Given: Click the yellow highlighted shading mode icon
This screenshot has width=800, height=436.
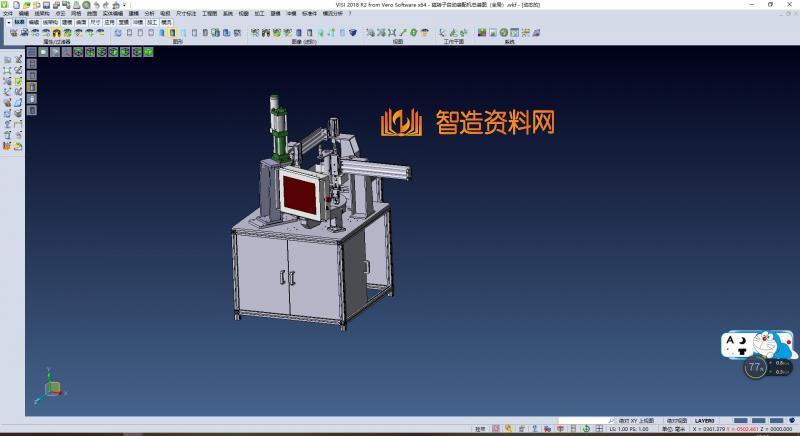Looking at the screenshot, I should (x=174, y=32).
